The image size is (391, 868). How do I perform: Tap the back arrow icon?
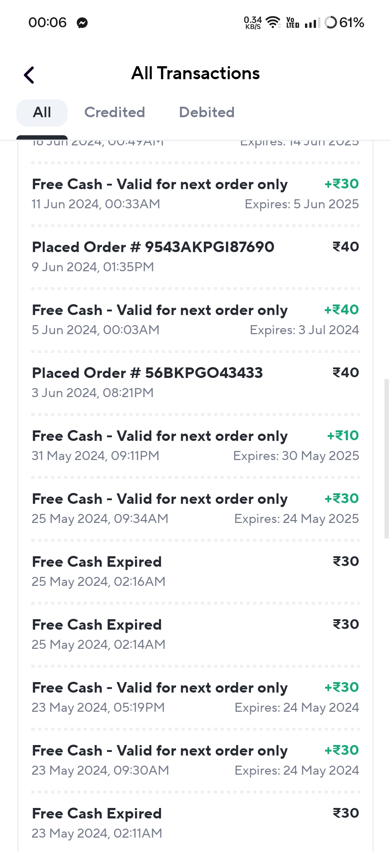29,75
